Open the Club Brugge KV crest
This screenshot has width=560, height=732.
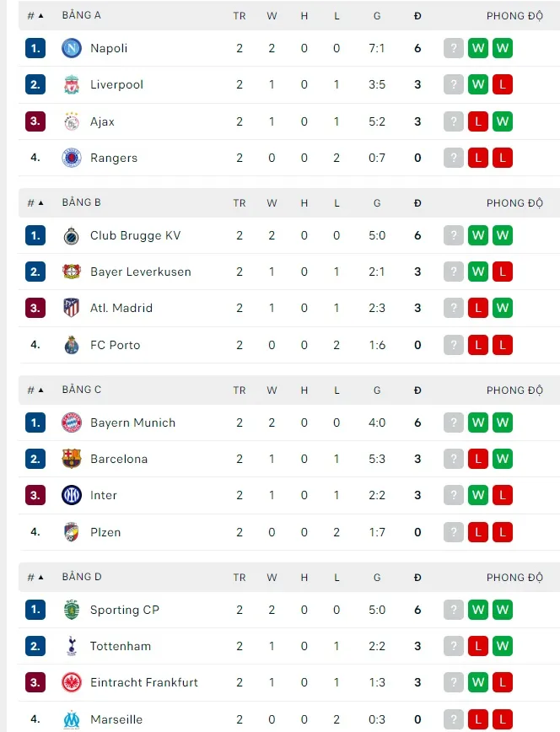coord(71,235)
